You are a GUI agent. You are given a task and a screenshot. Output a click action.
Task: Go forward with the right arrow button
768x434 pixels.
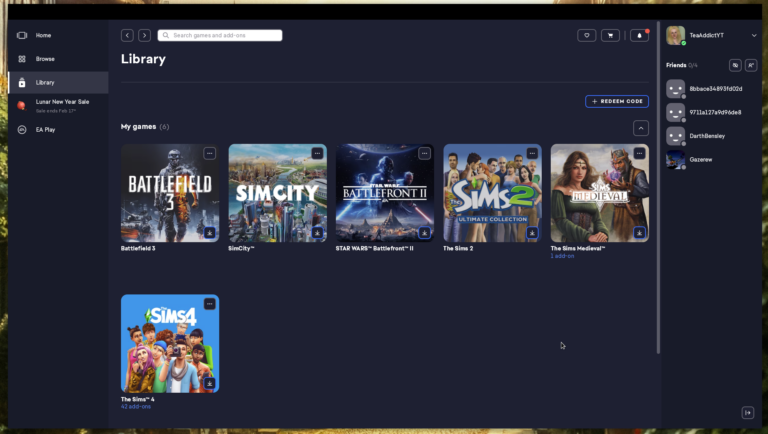pos(144,35)
